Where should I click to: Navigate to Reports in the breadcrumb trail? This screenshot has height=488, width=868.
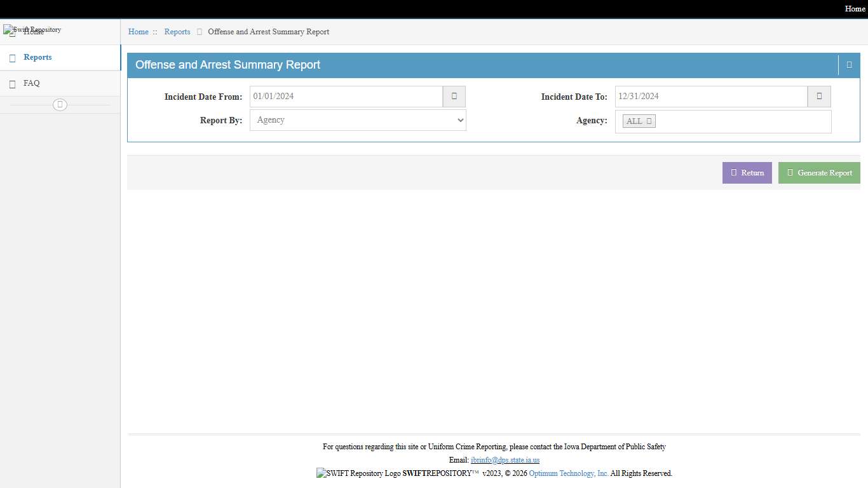pos(177,32)
